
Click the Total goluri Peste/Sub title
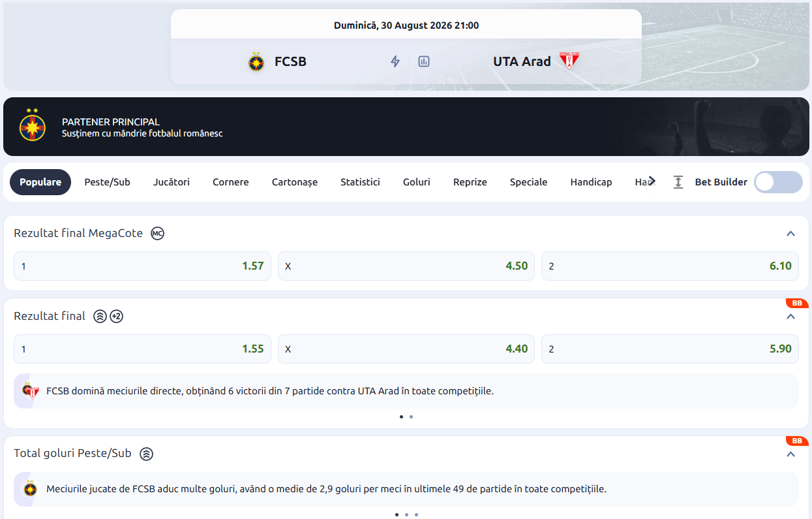72,454
